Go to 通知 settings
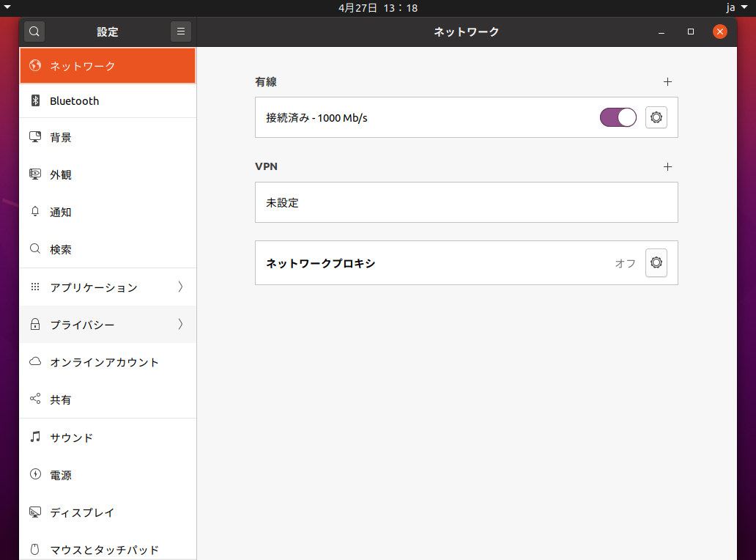Screen dimensions: 756x560 [x=108, y=213]
